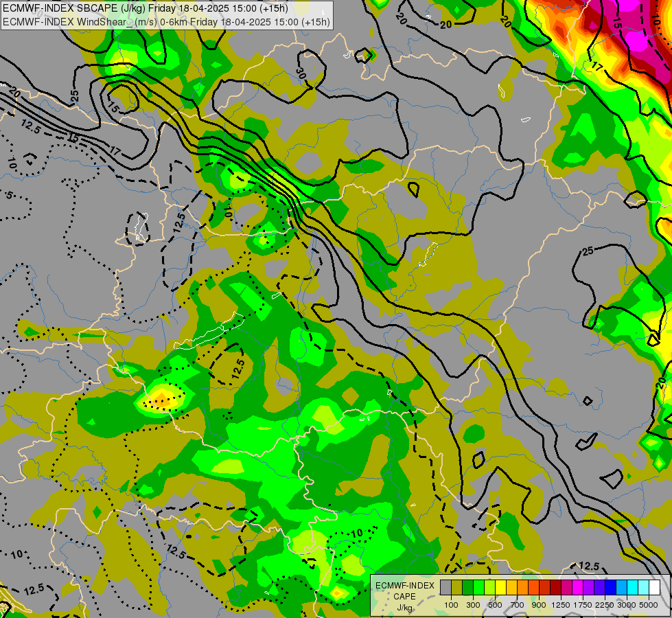Viewport: 672px width, 618px height.
Task: Click the dotted contour label 5
Action: pos(10,196)
